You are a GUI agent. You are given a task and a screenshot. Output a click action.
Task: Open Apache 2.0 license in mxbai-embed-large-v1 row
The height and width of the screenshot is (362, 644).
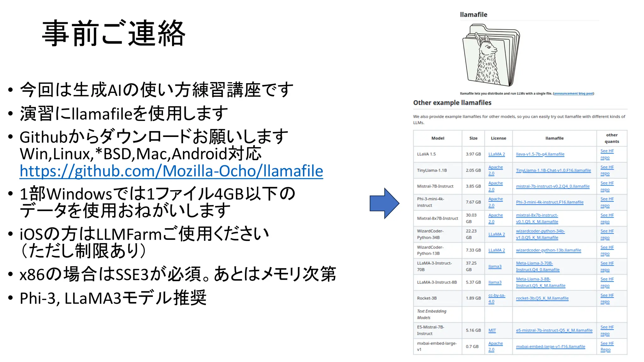[x=495, y=347]
